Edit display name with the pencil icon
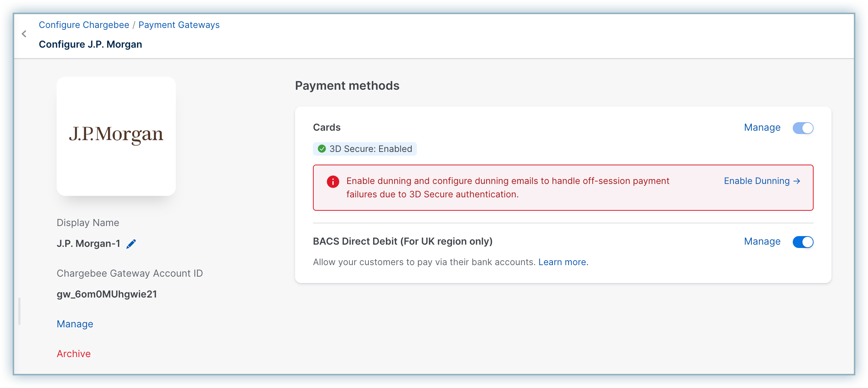868x388 pixels. 131,244
